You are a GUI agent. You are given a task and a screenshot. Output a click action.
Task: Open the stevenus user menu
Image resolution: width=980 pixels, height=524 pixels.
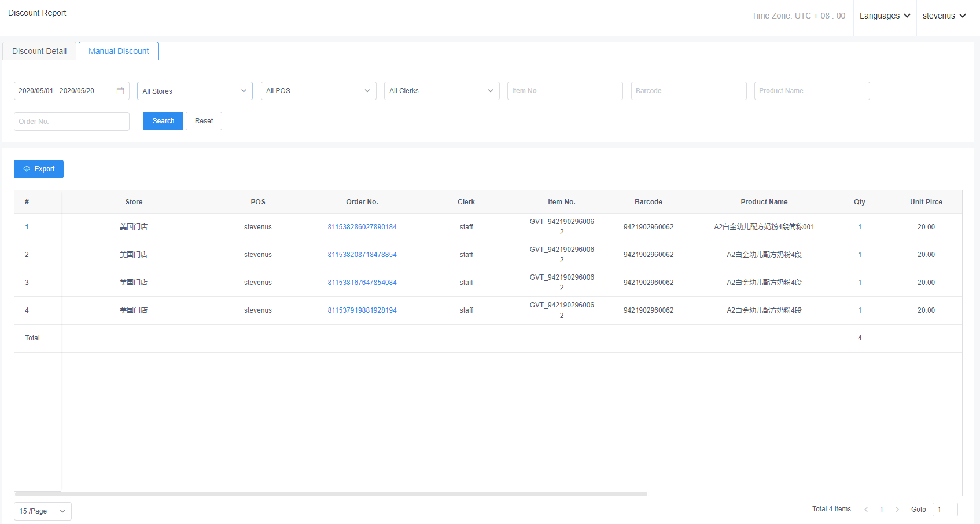click(x=944, y=16)
